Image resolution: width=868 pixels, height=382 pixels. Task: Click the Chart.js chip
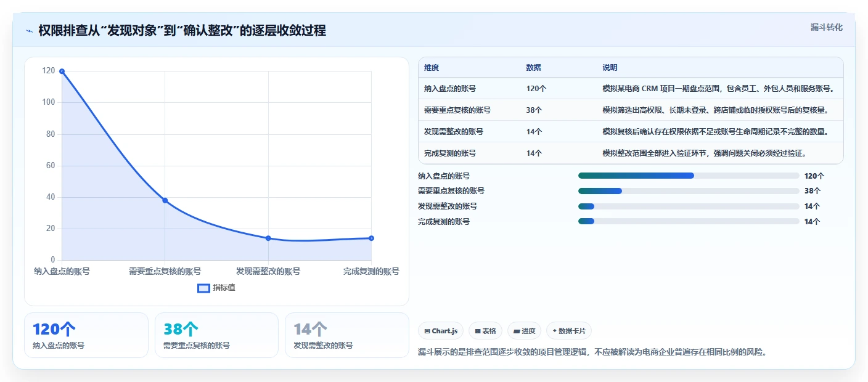tap(441, 331)
